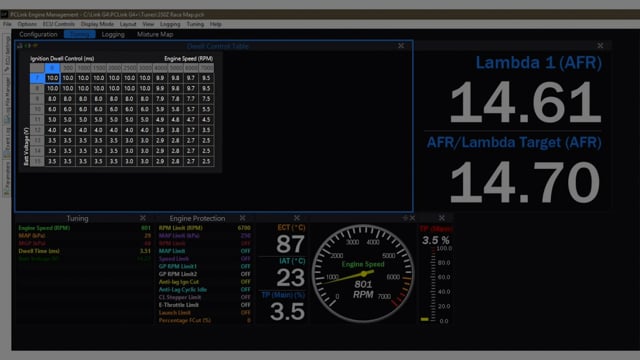Close the Engine Protection panel
The height and width of the screenshot is (360, 640).
coord(242,218)
